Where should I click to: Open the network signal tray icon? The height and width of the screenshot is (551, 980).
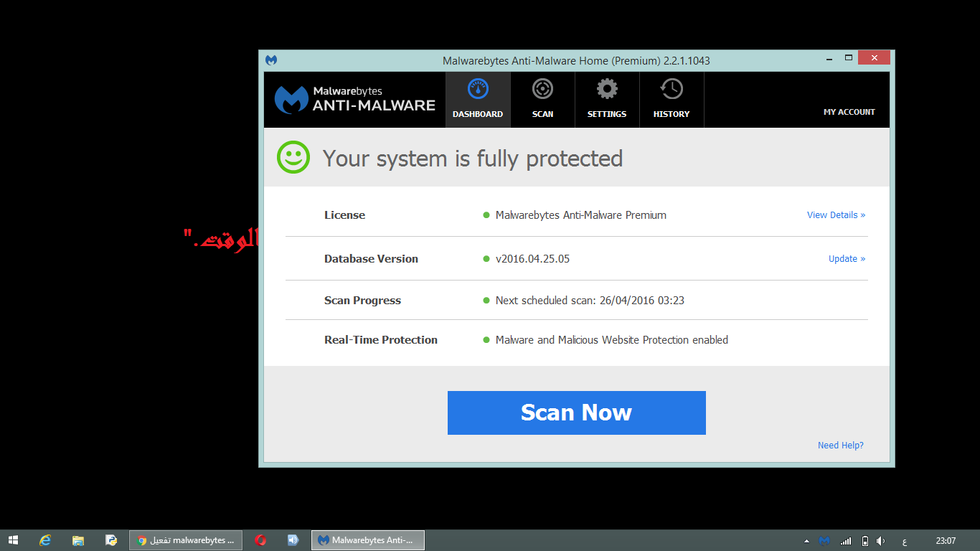[846, 541]
